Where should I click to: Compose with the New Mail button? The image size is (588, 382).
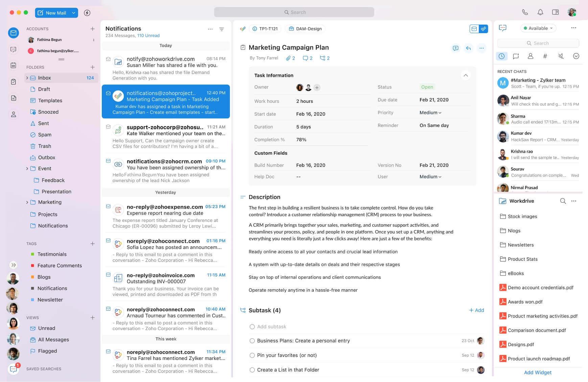[x=52, y=13]
